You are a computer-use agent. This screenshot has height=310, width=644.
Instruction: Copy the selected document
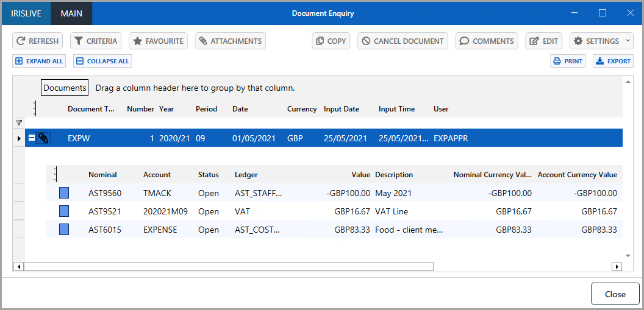point(331,41)
